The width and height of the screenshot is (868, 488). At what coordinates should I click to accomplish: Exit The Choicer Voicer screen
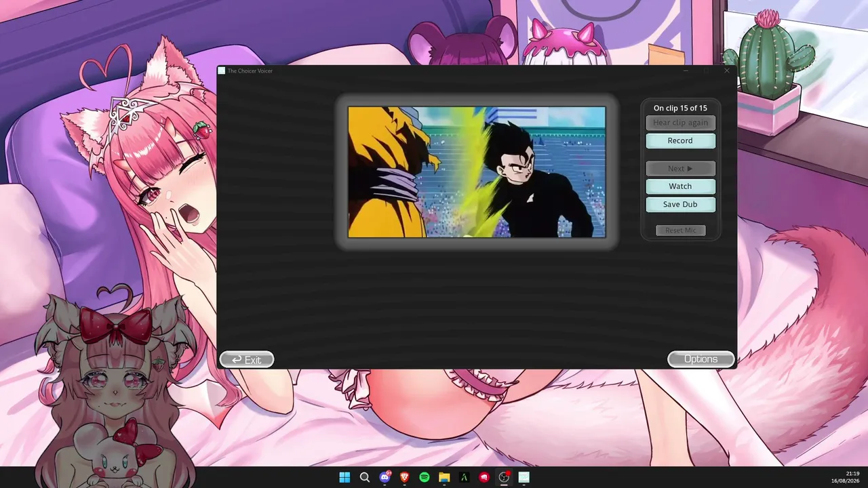click(247, 359)
